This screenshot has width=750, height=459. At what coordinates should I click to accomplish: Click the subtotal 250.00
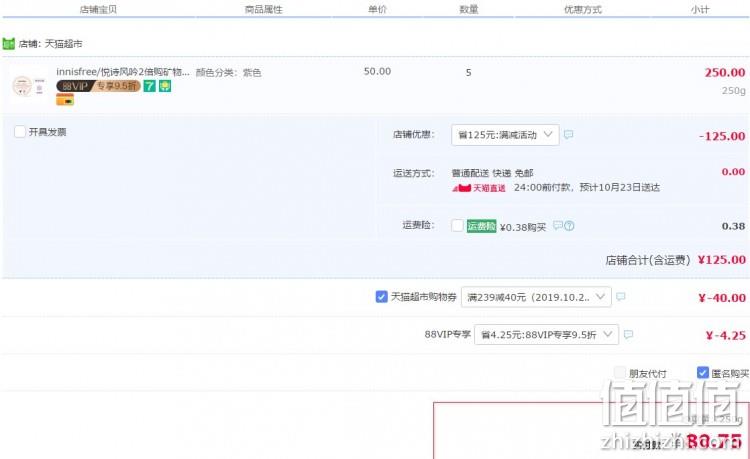coord(725,73)
